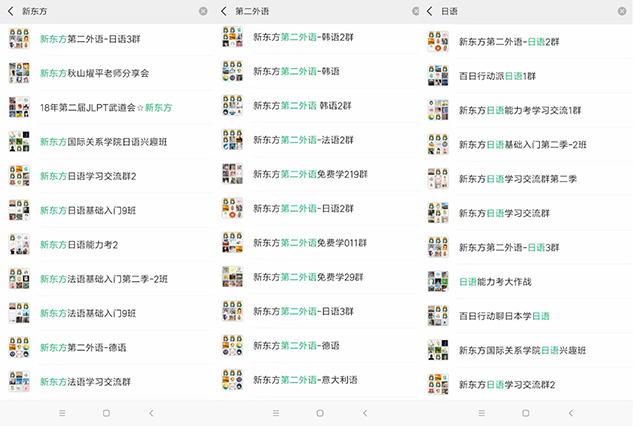Tap Android home button under 新东方 results
The image size is (640, 426).
(106, 412)
